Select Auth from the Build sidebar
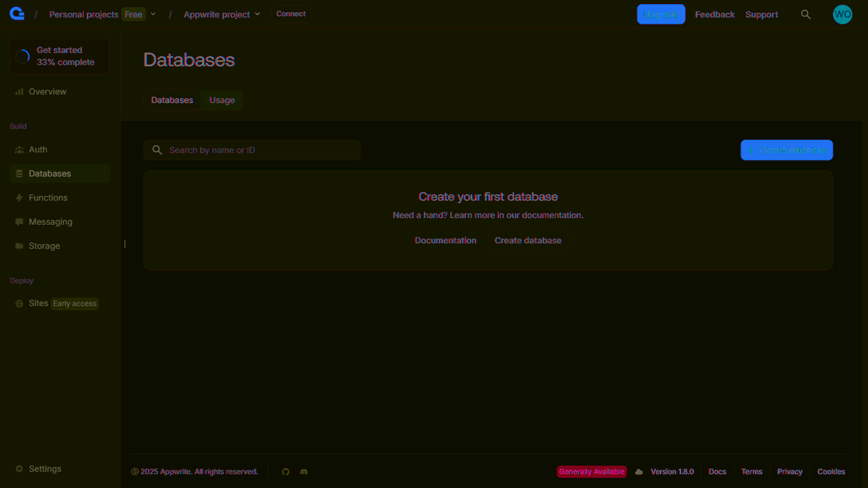The height and width of the screenshot is (488, 868). pyautogui.click(x=37, y=149)
